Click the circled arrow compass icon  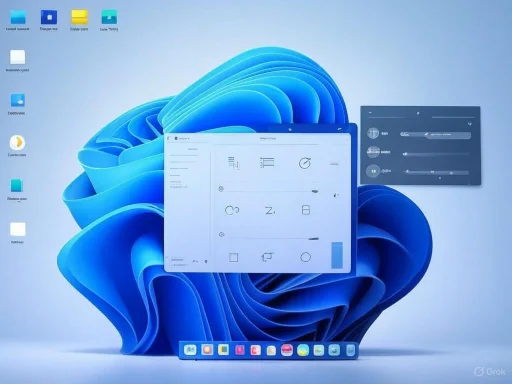305,163
